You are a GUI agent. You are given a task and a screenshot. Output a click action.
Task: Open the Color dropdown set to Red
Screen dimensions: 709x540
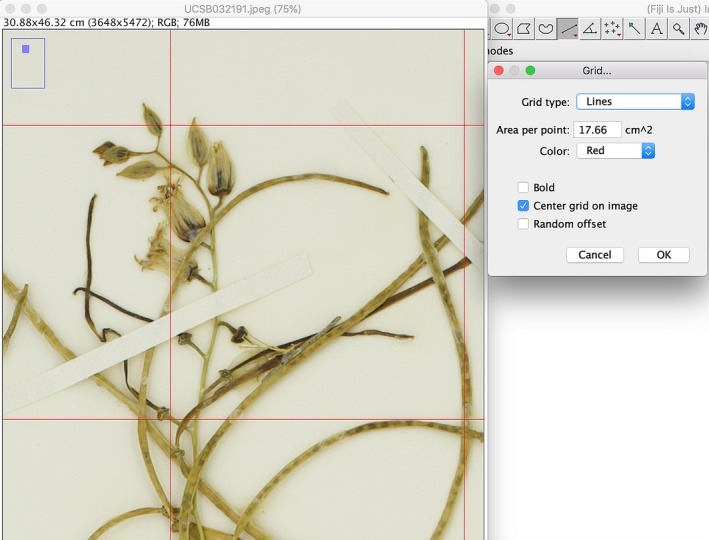[615, 151]
